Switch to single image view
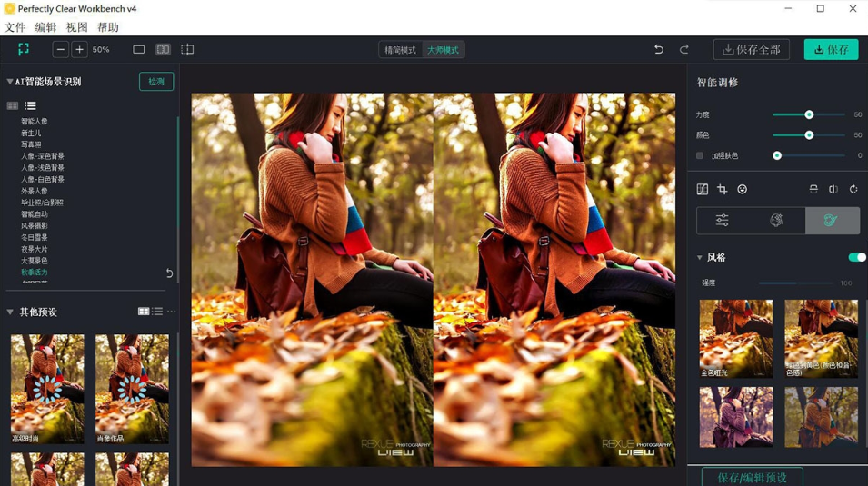868x486 pixels. click(x=139, y=50)
